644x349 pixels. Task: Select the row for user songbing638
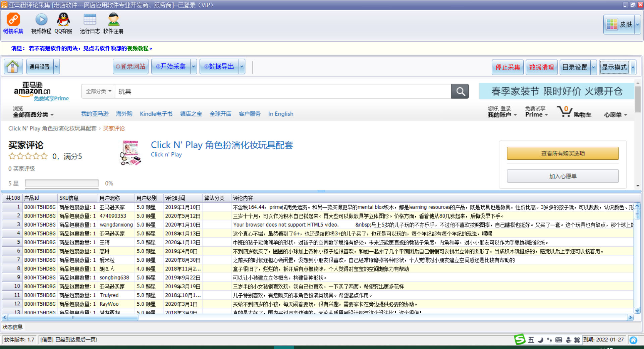(x=318, y=278)
